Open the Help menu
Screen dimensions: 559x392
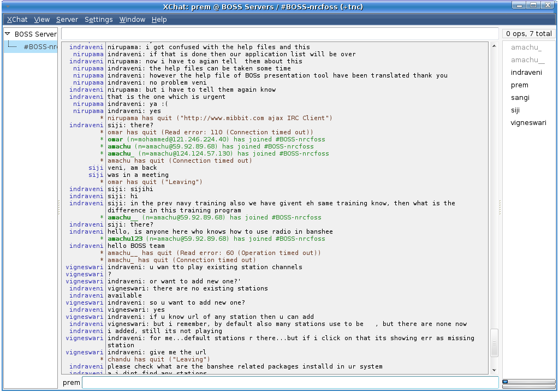pyautogui.click(x=159, y=19)
